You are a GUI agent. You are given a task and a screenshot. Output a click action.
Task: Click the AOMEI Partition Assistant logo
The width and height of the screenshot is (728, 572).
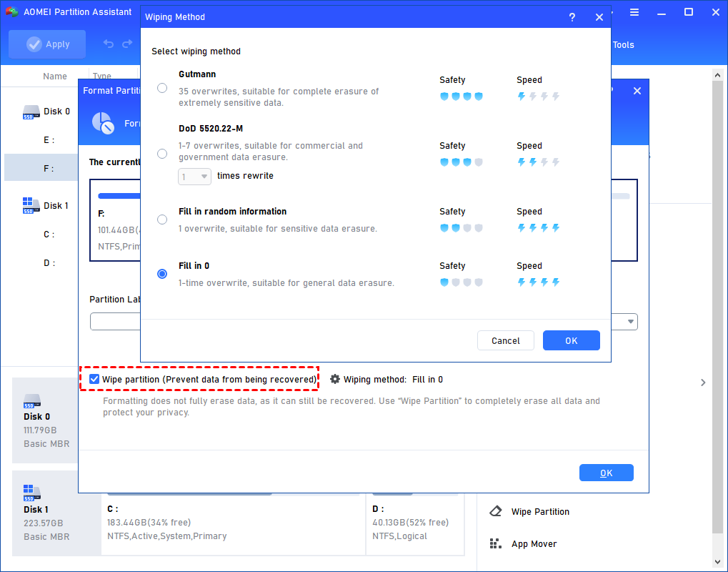tap(11, 11)
